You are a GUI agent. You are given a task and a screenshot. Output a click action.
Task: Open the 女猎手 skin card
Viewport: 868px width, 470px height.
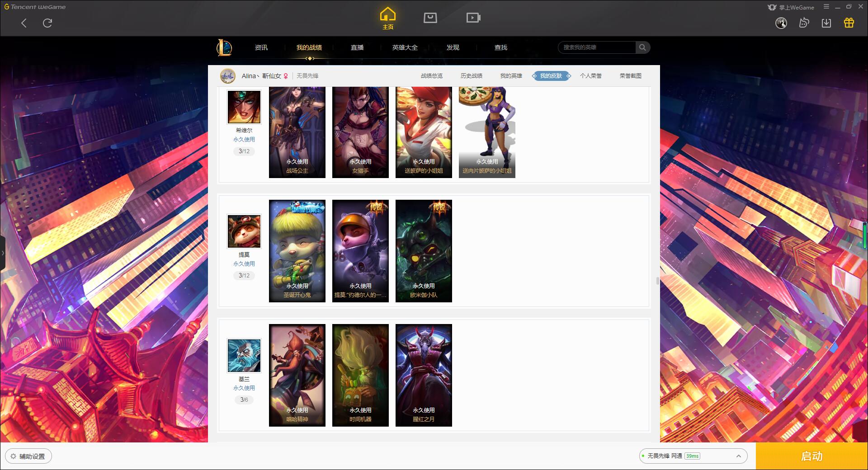pyautogui.click(x=360, y=132)
